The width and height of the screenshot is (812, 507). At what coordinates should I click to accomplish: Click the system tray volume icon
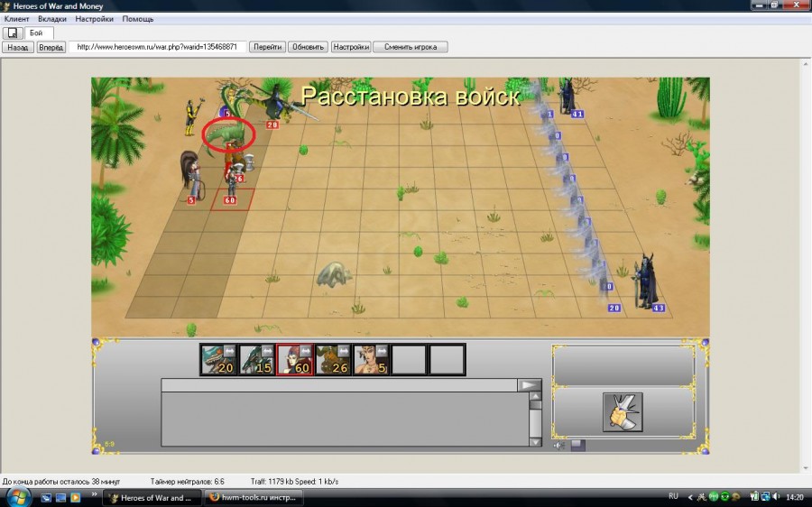tap(776, 497)
